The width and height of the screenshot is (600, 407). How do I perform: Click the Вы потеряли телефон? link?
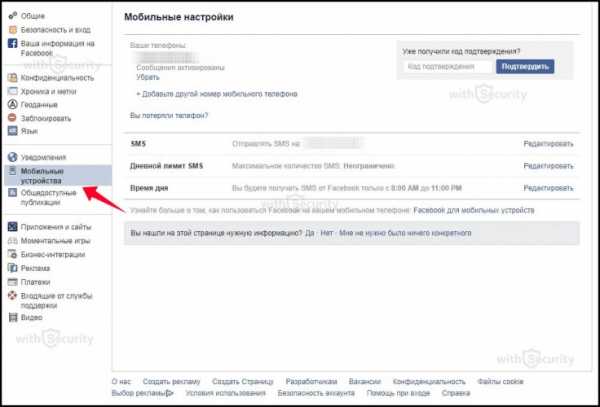click(x=169, y=115)
